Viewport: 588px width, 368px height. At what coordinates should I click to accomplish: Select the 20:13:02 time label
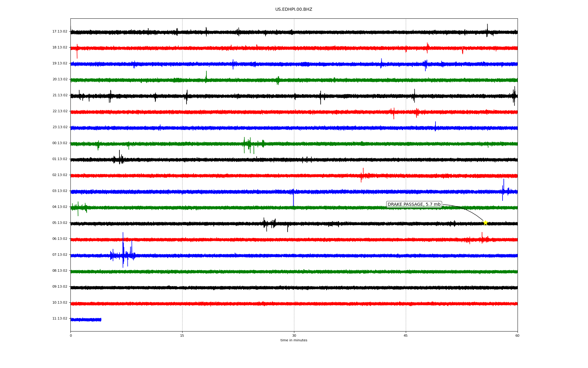click(60, 79)
